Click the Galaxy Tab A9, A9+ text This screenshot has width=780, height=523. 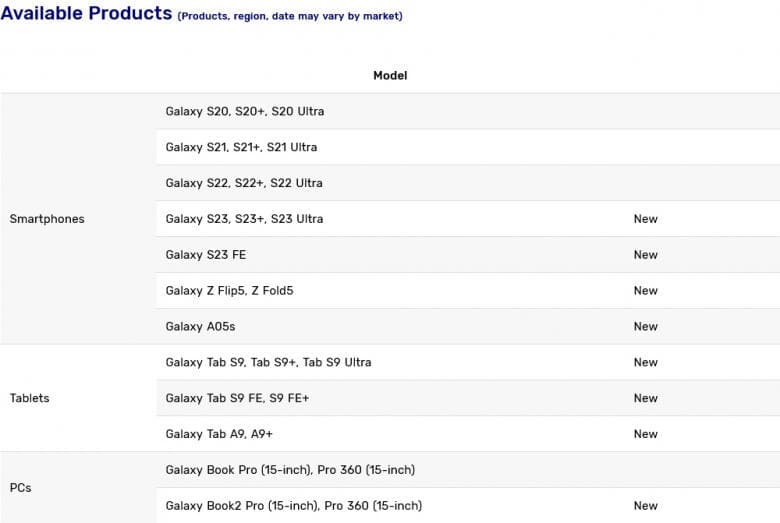[x=219, y=434]
